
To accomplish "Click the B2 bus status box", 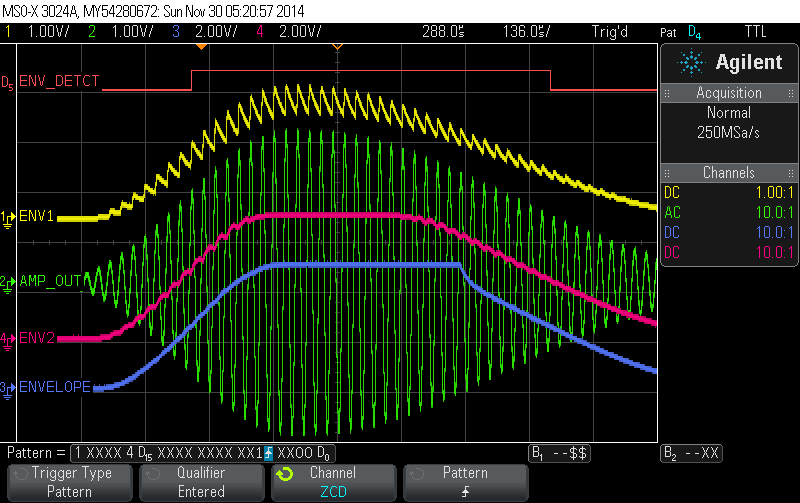I will pos(691,453).
